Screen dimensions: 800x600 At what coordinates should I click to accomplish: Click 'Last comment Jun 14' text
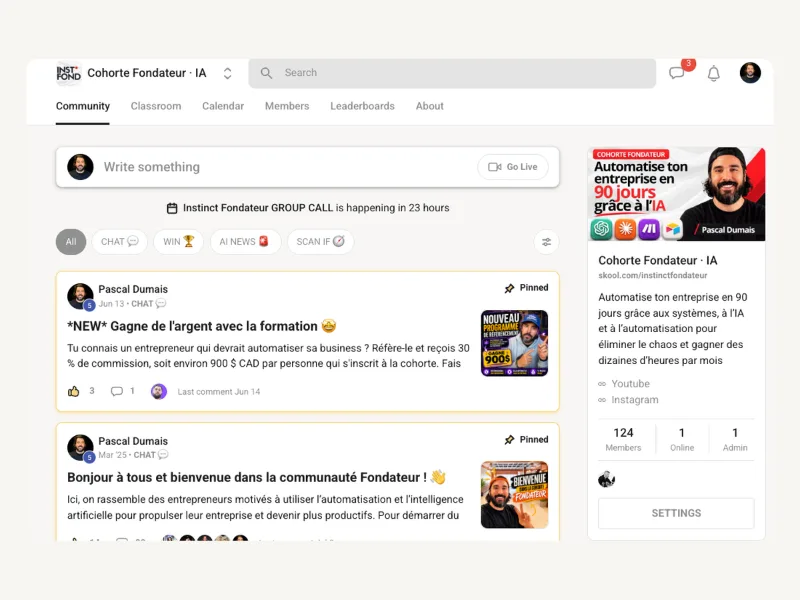pyautogui.click(x=219, y=392)
